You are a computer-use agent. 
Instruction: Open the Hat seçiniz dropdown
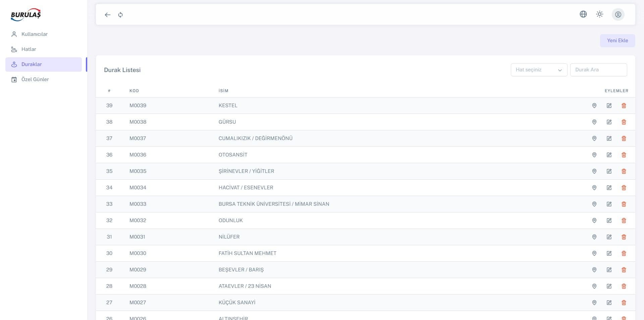point(538,70)
